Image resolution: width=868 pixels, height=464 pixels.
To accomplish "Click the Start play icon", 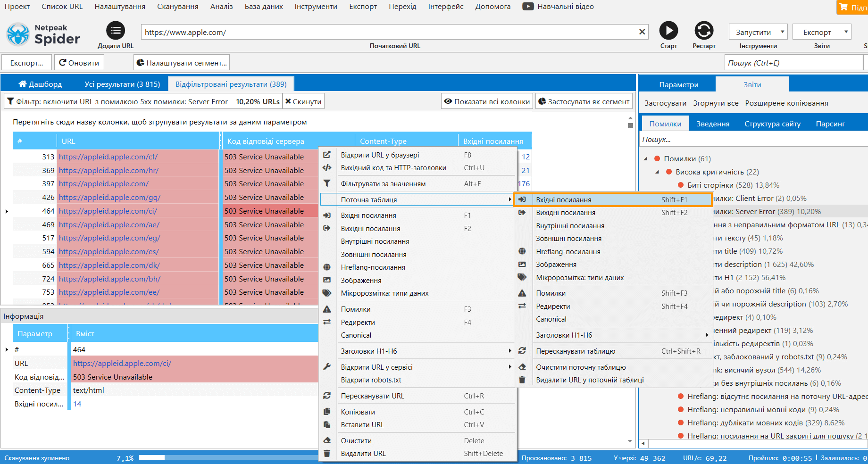I will 668,31.
